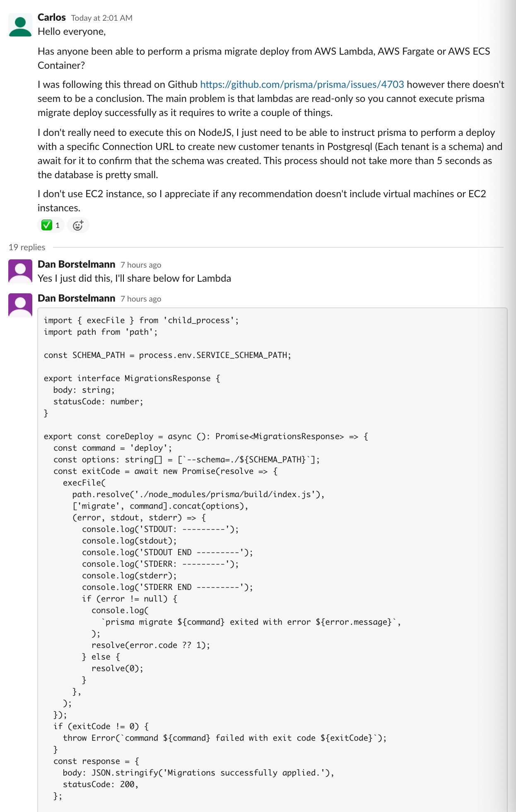
Task: Click the green checkmark in the reaction pill
Action: coord(46,225)
